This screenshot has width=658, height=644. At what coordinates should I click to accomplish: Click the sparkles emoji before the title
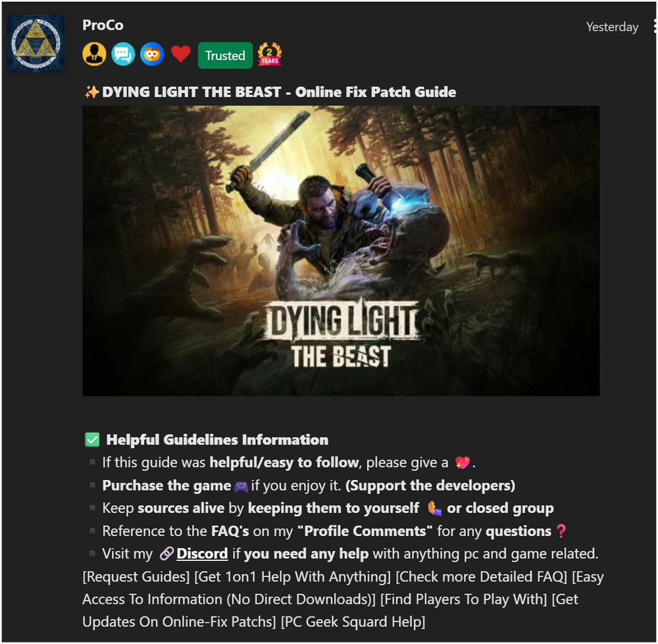(x=91, y=92)
